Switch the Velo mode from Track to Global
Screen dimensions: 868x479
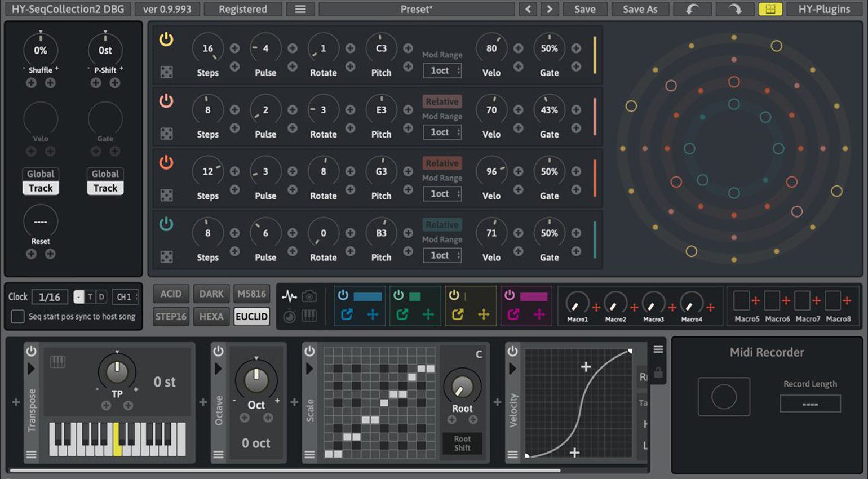pyautogui.click(x=40, y=174)
